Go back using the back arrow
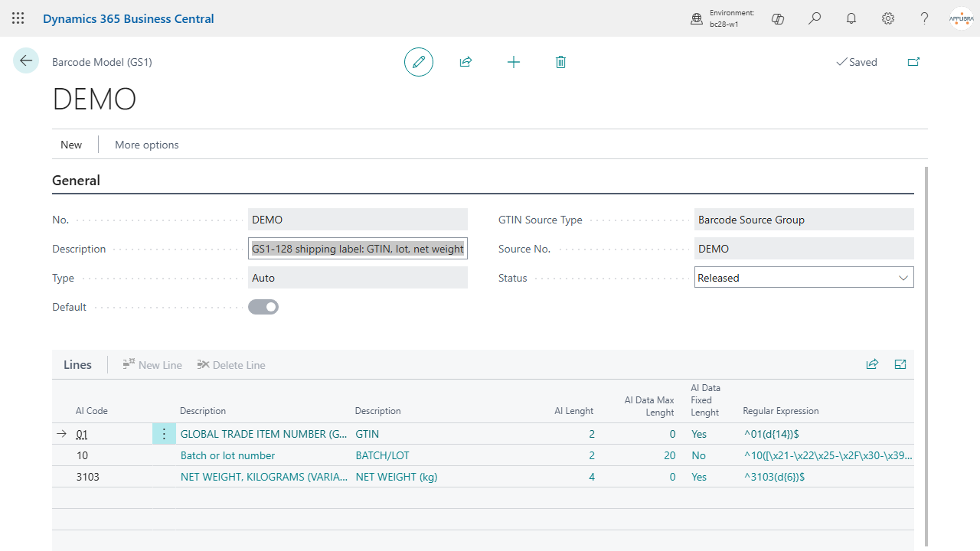This screenshot has width=980, height=551. point(26,60)
